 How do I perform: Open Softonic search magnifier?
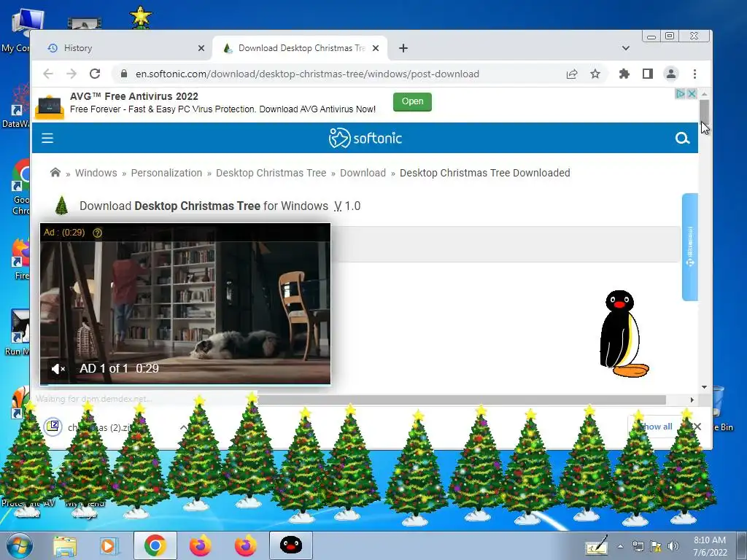682,138
